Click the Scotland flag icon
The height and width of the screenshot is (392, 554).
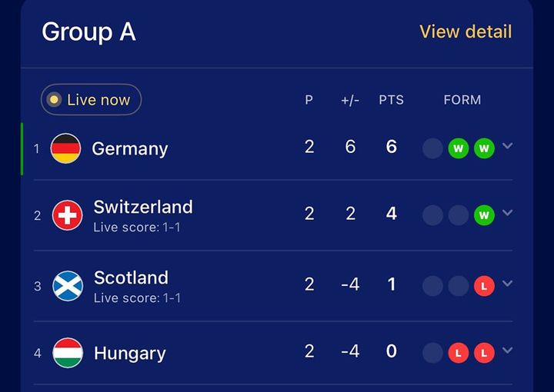[68, 286]
